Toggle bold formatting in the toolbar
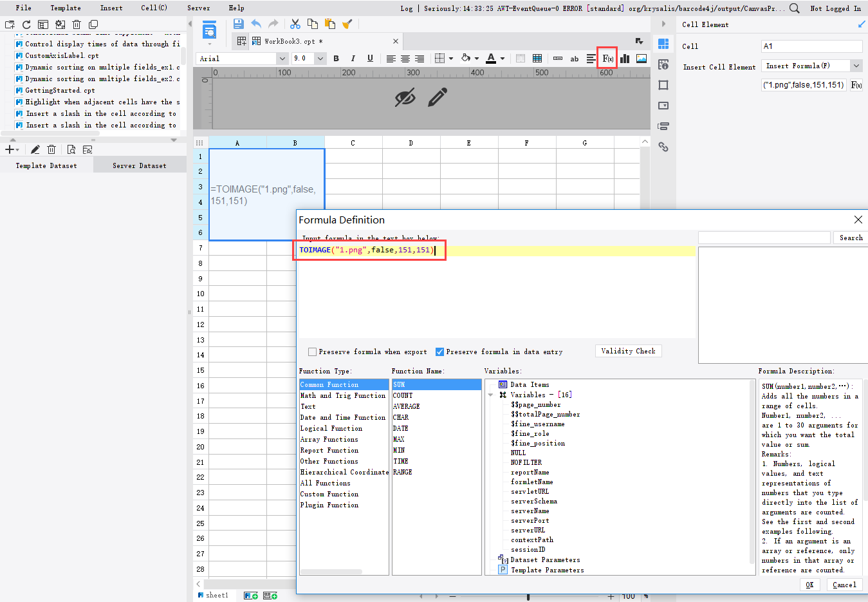The image size is (868, 602). pyautogui.click(x=335, y=59)
